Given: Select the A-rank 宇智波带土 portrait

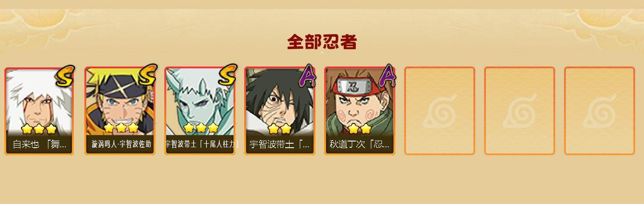Looking at the screenshot, I should [280, 111].
